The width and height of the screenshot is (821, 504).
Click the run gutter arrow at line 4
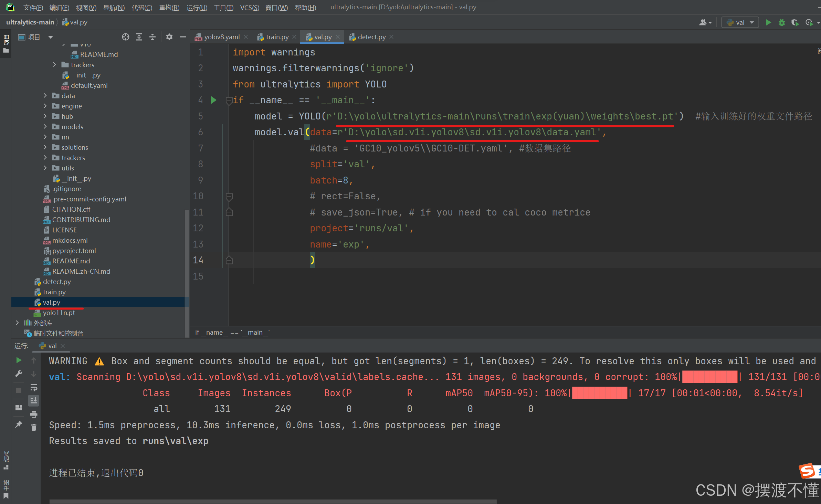click(x=213, y=100)
